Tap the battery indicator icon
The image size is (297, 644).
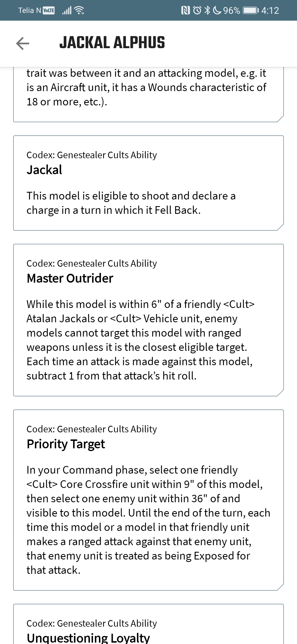pyautogui.click(x=251, y=10)
